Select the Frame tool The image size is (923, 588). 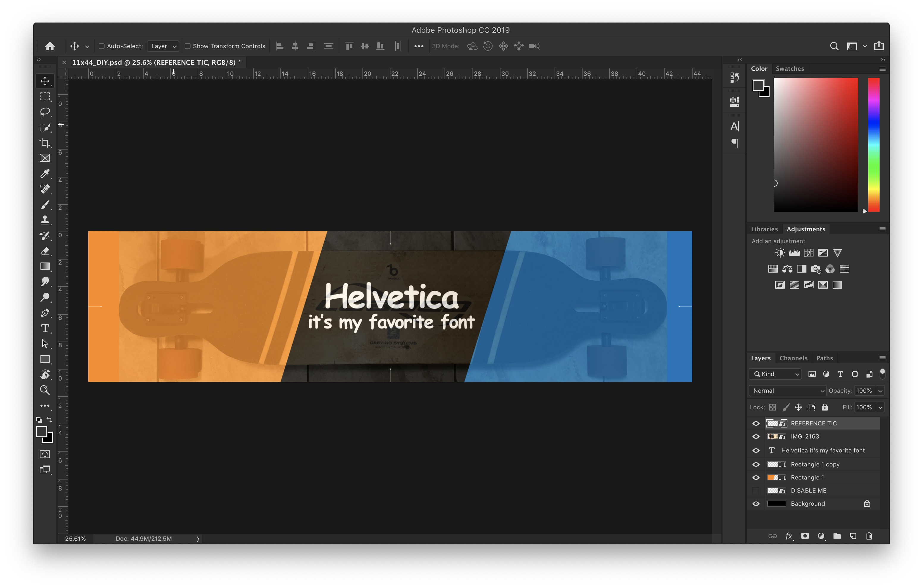pos(45,158)
